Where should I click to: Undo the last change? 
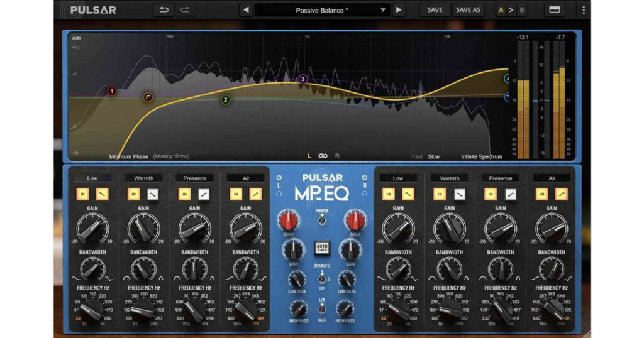tap(163, 10)
